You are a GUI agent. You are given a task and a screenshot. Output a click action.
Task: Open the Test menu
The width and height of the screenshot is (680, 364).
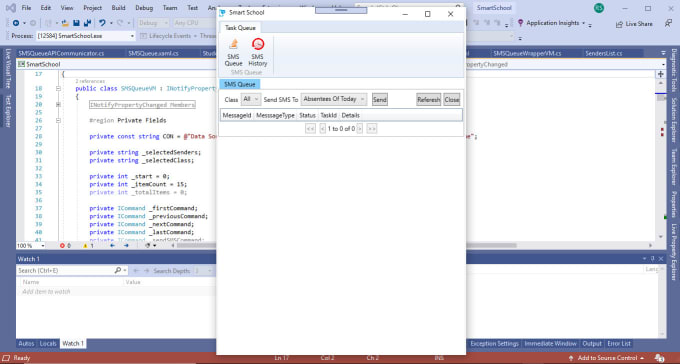click(193, 8)
